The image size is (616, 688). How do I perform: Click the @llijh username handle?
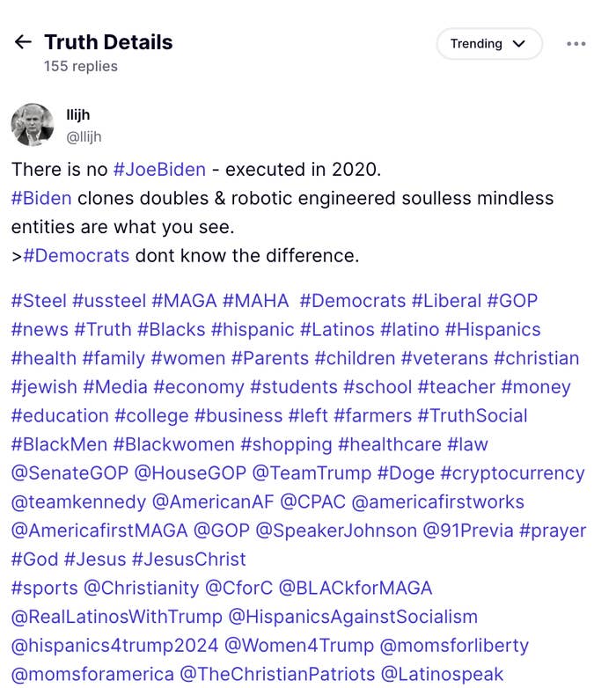tap(84, 136)
